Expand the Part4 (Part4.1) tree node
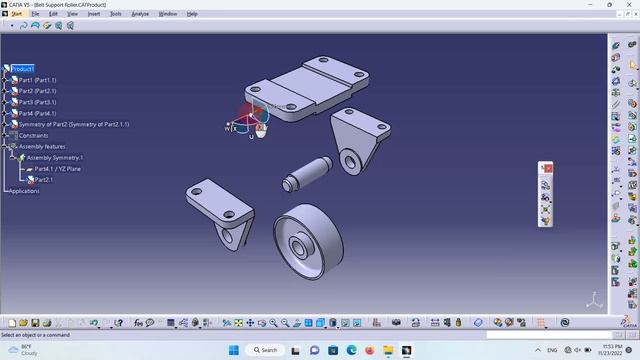The width and height of the screenshot is (640, 360). pos(4,113)
